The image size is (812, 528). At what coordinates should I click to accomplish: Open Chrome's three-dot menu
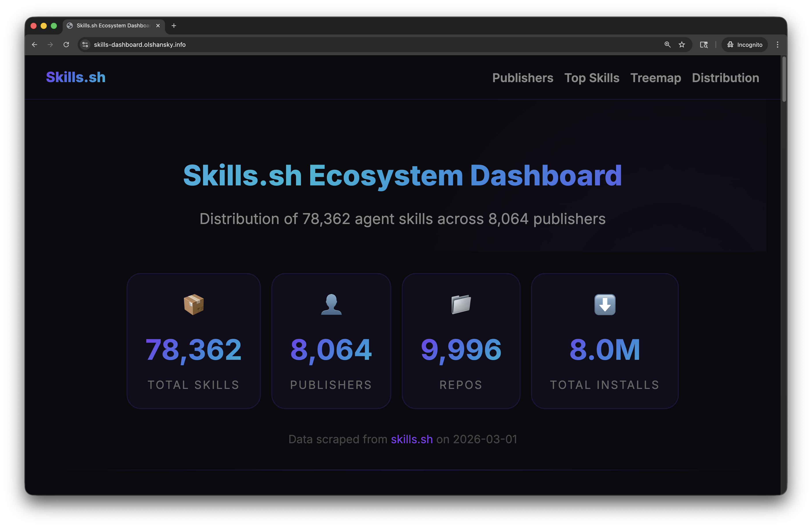click(x=777, y=44)
